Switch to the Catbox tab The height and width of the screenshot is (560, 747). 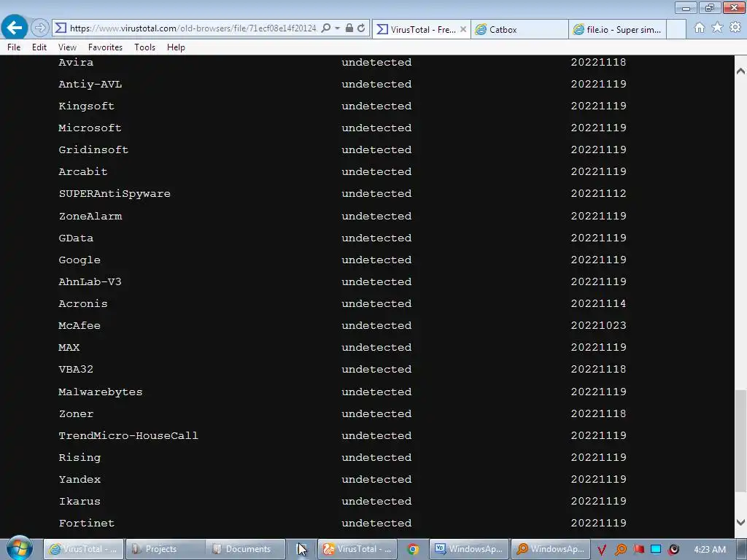click(x=519, y=29)
